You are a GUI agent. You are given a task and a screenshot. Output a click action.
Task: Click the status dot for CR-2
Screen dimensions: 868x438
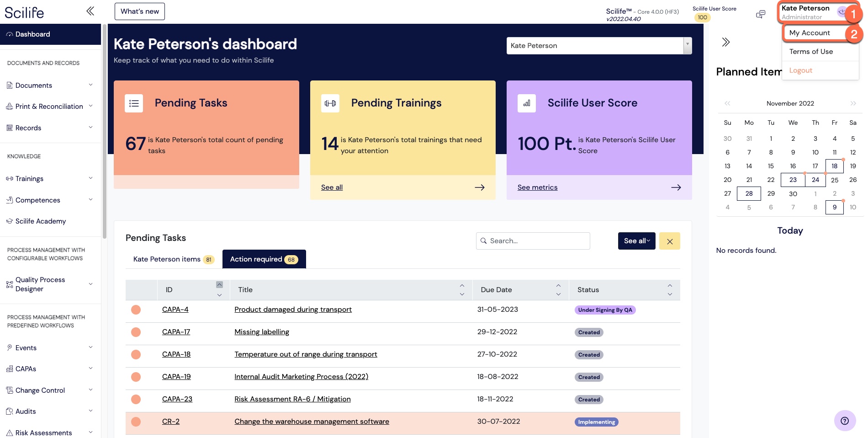[x=136, y=422]
